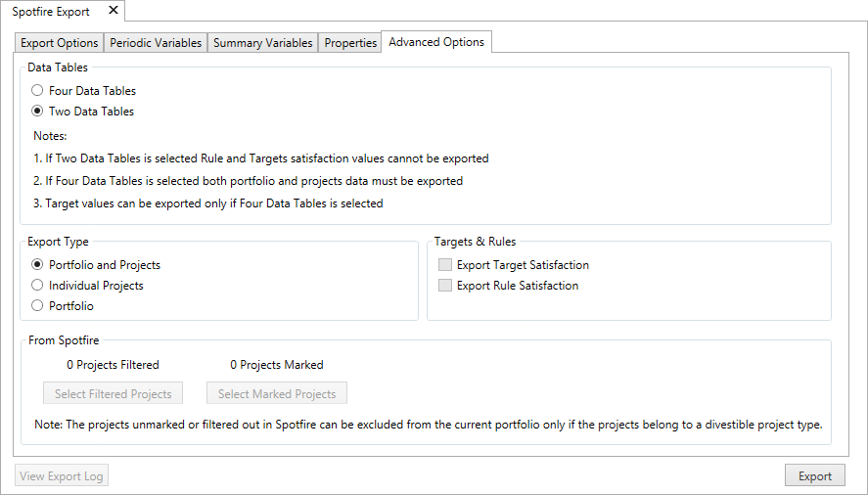Select the Advanced Options tab
The width and height of the screenshot is (868, 495).
pos(436,42)
